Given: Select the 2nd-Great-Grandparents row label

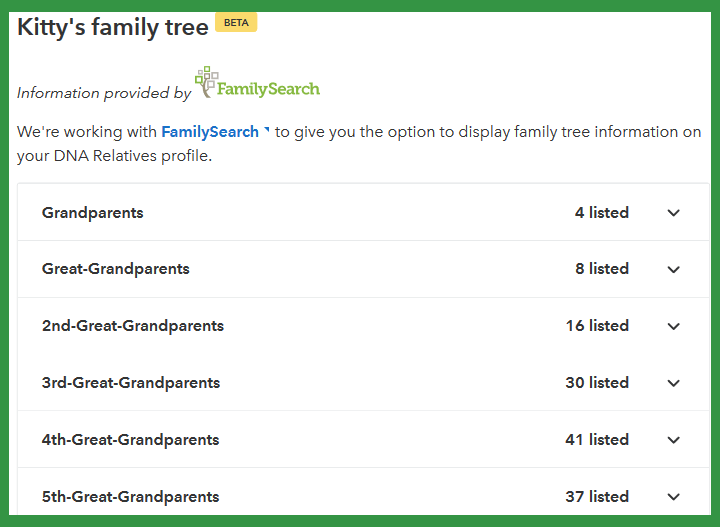Looking at the screenshot, I should click(x=133, y=326).
